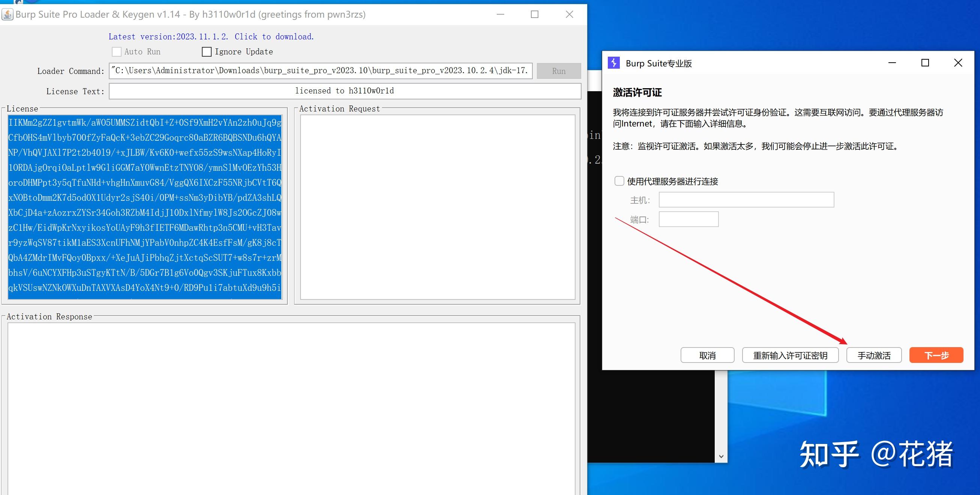
Task: Maximize the Burp Suite专业版 dialog
Action: point(925,63)
